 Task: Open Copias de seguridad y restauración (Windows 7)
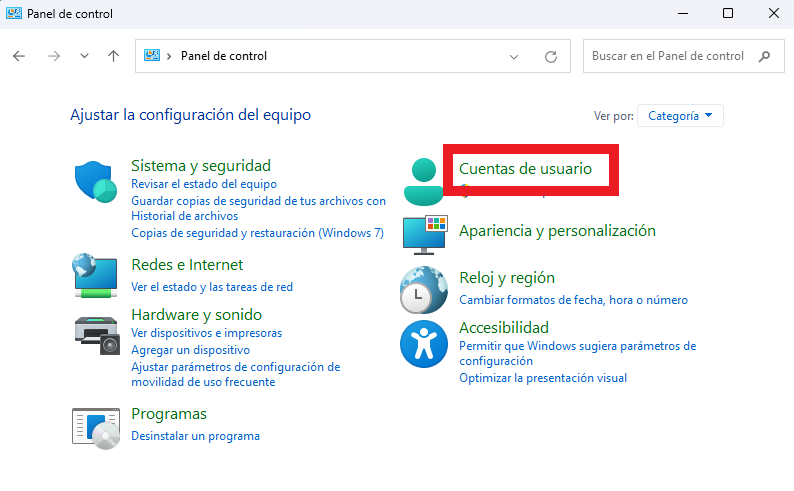tap(257, 233)
